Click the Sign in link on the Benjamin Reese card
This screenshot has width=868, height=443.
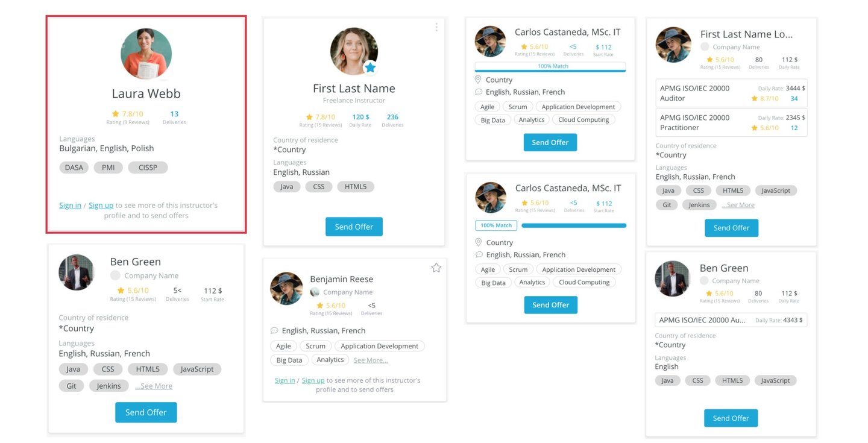tap(285, 380)
